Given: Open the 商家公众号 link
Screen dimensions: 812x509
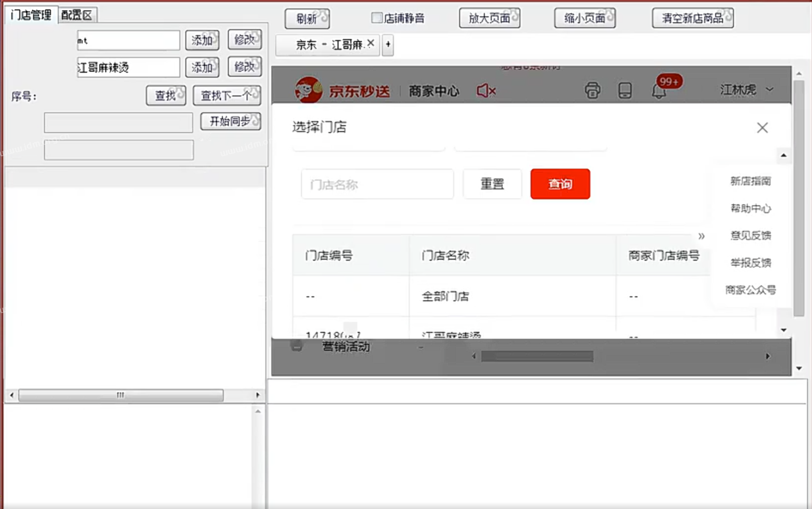Looking at the screenshot, I should coord(750,290).
